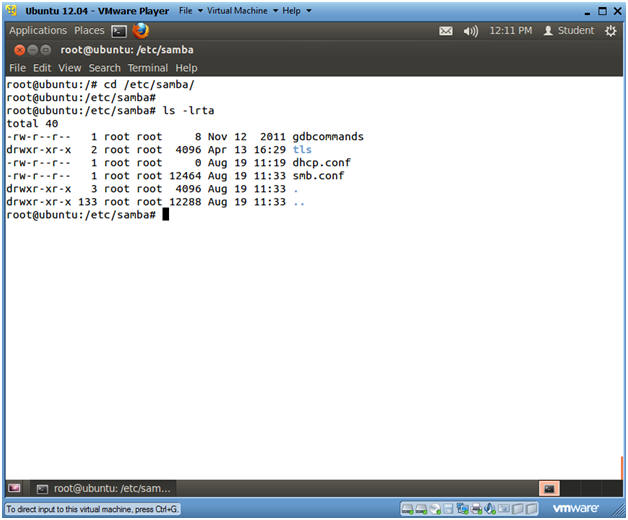Click the smb.conf file name
This screenshot has height=520, width=628.
coord(318,176)
